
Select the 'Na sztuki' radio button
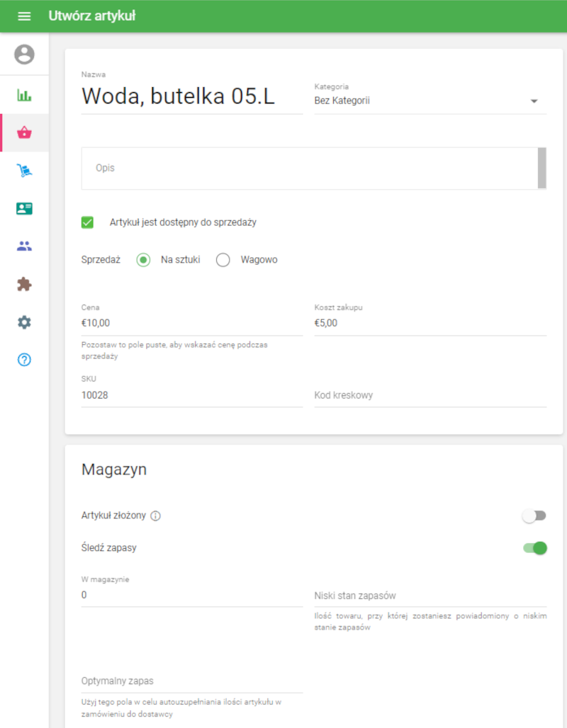pos(143,260)
